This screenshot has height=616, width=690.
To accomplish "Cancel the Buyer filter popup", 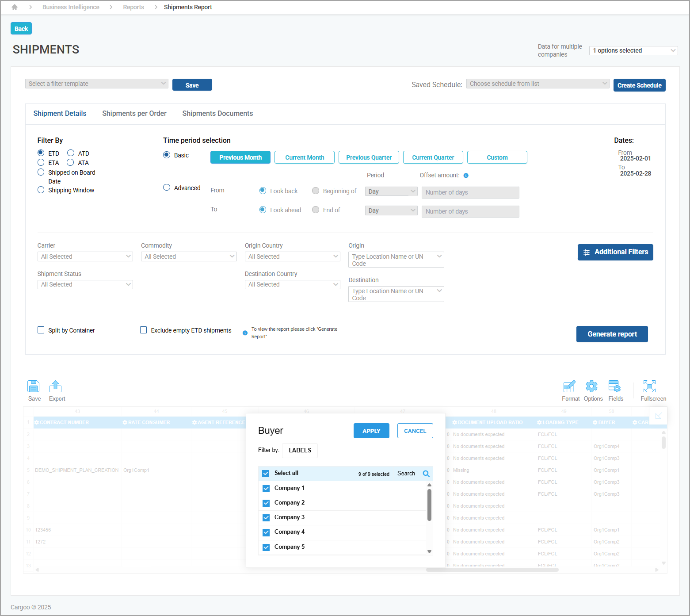I will (415, 431).
